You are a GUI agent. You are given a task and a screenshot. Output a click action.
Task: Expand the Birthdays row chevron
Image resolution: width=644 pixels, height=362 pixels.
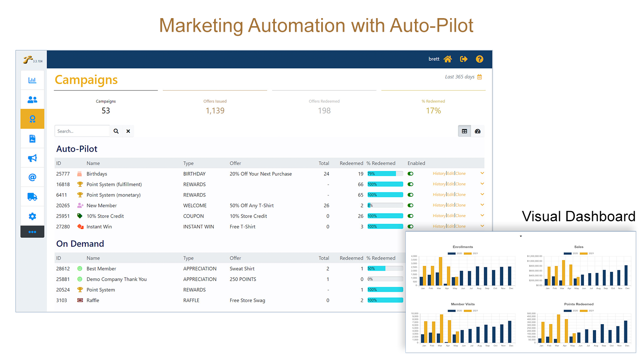click(482, 173)
